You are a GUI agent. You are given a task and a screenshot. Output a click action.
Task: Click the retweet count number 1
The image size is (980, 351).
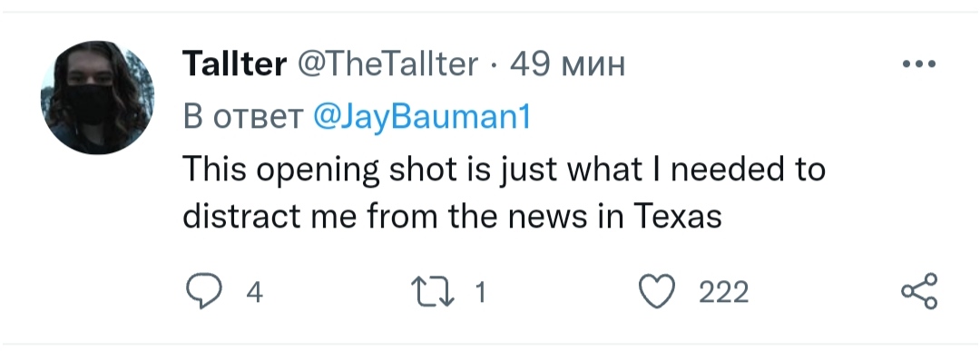click(x=480, y=292)
